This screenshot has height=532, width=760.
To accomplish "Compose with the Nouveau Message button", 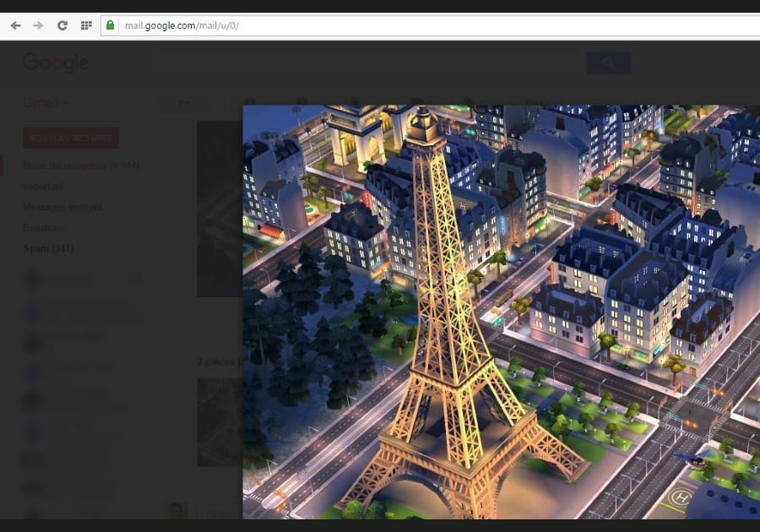I will [x=71, y=138].
